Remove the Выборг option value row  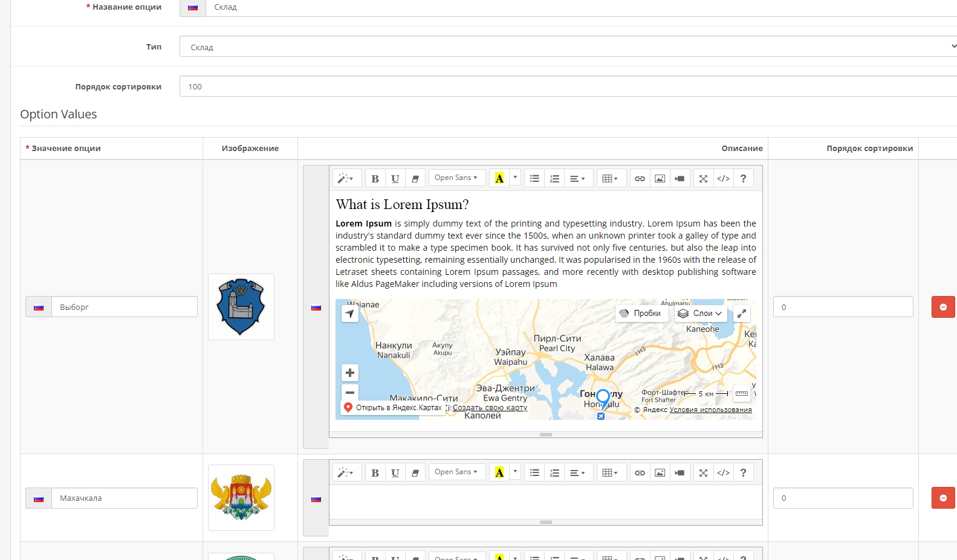click(x=942, y=307)
